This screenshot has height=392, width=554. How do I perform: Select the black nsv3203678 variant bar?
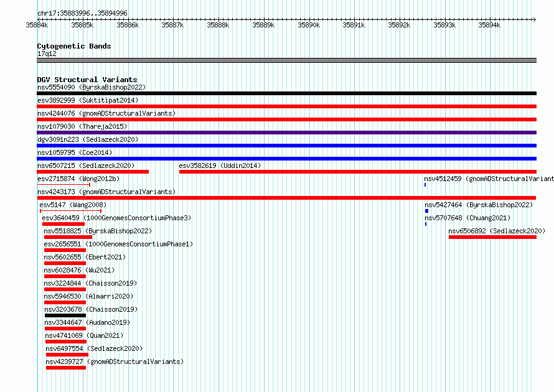pyautogui.click(x=65, y=315)
